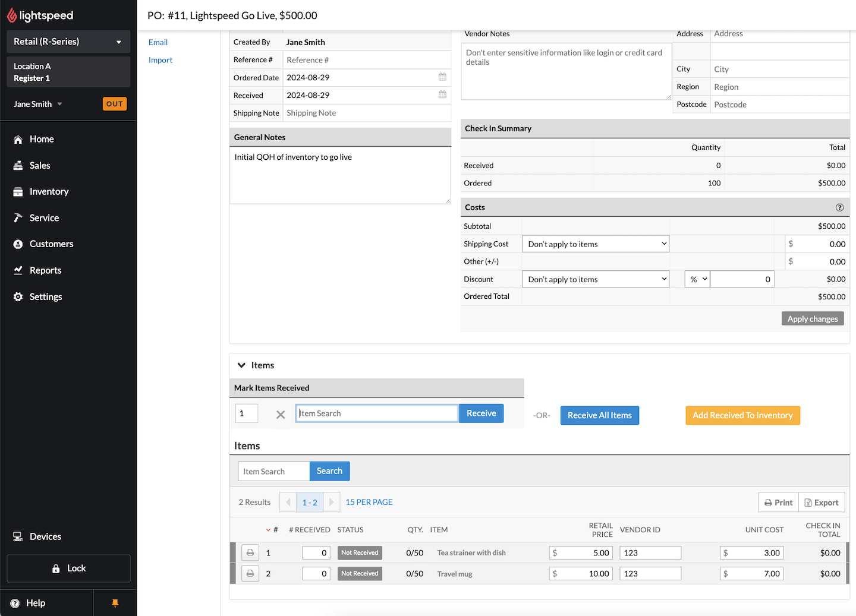Print label for Travel mug row
The width and height of the screenshot is (856, 616).
[x=250, y=574]
